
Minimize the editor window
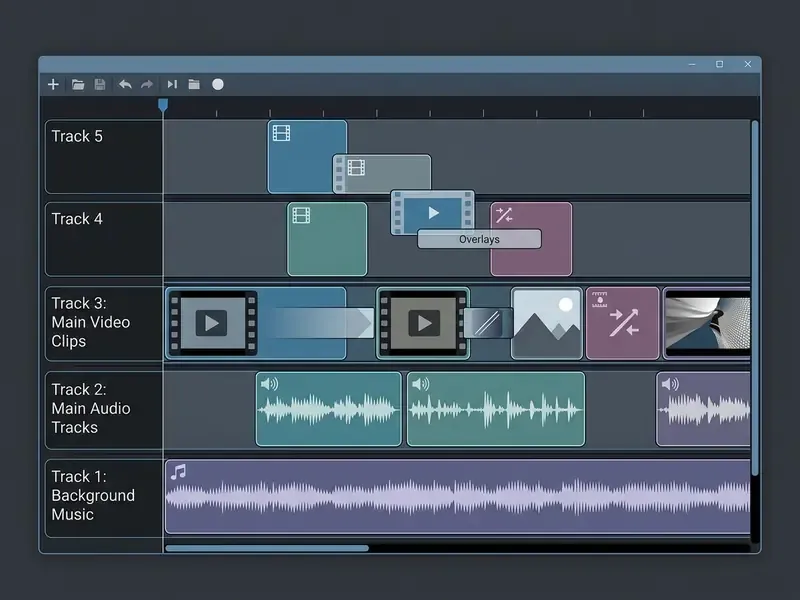692,64
